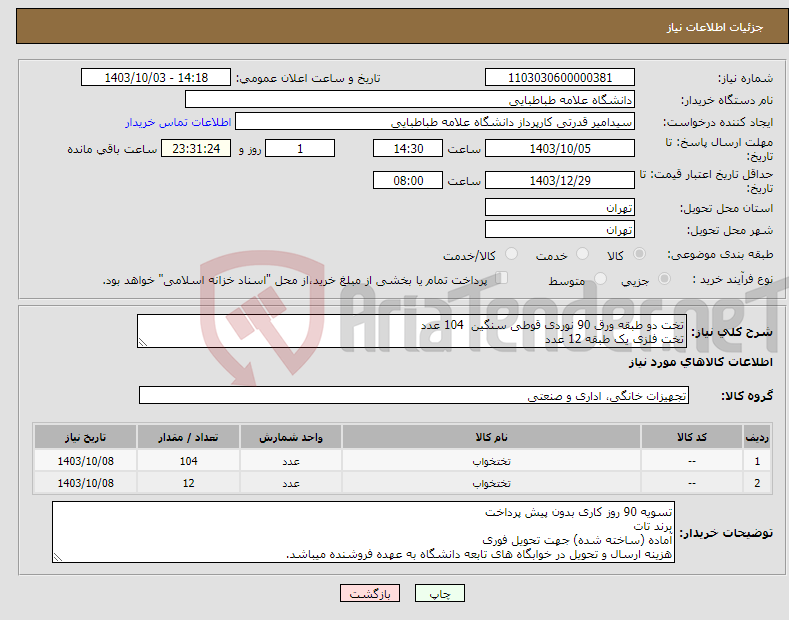Click unit عدد in row 2
The image size is (789, 620).
point(291,484)
